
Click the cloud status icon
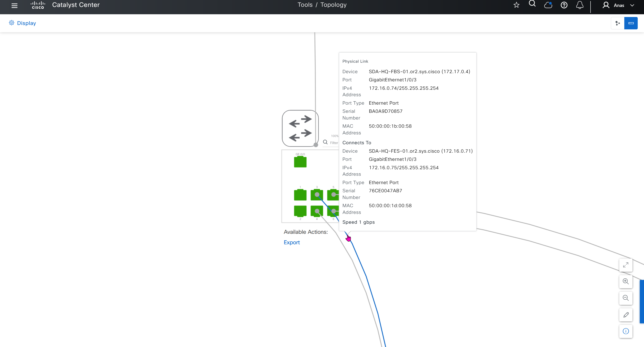(x=548, y=5)
